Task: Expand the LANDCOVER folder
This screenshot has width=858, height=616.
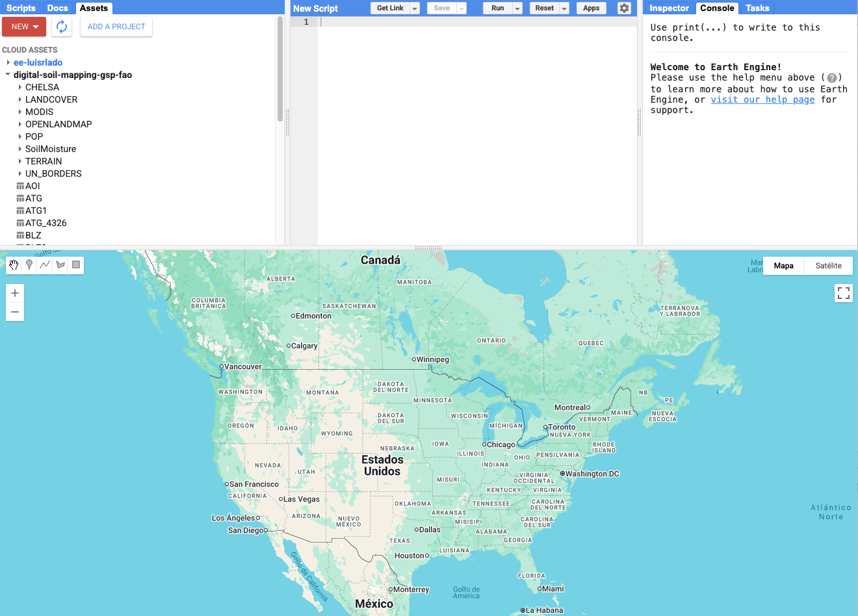Action: (x=20, y=99)
